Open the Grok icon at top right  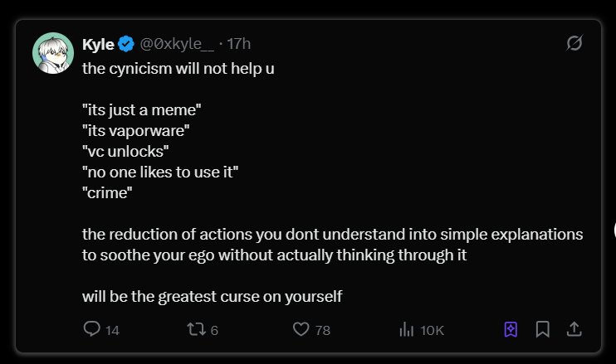coord(574,43)
